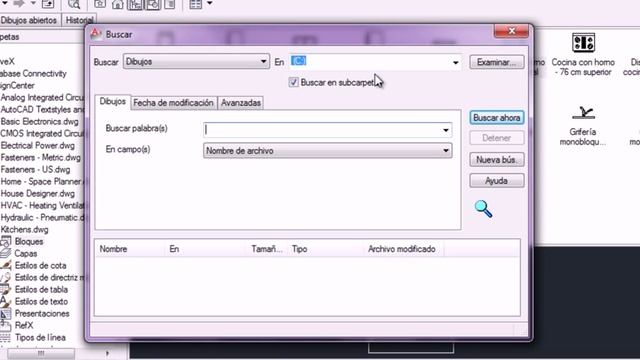Click the Views grid icon in toolbar

(196, 4)
